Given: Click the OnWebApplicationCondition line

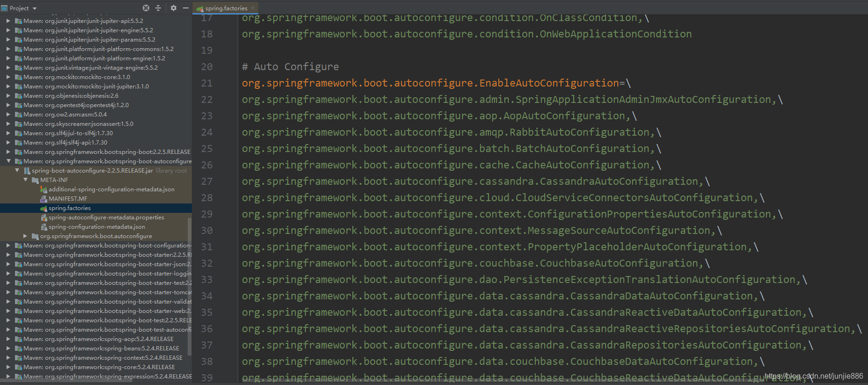Looking at the screenshot, I should pyautogui.click(x=467, y=34).
